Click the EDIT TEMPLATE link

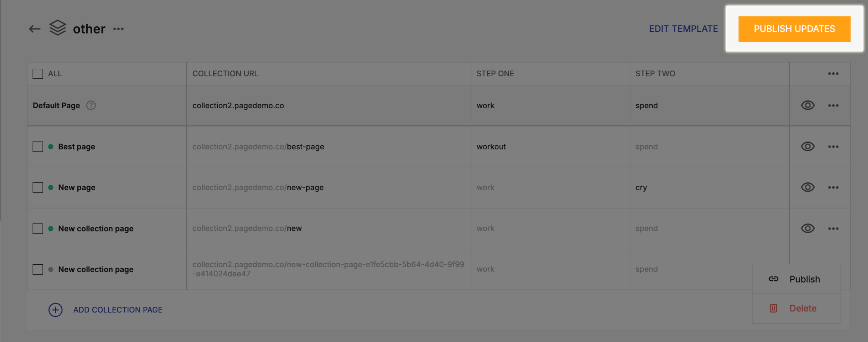(x=683, y=29)
